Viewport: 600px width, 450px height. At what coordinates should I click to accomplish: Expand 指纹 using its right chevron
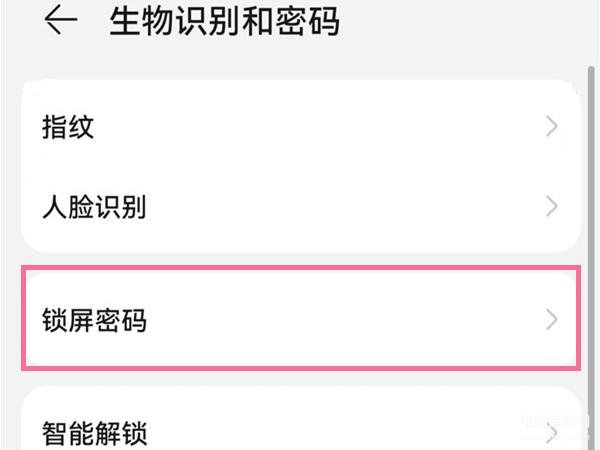click(551, 127)
